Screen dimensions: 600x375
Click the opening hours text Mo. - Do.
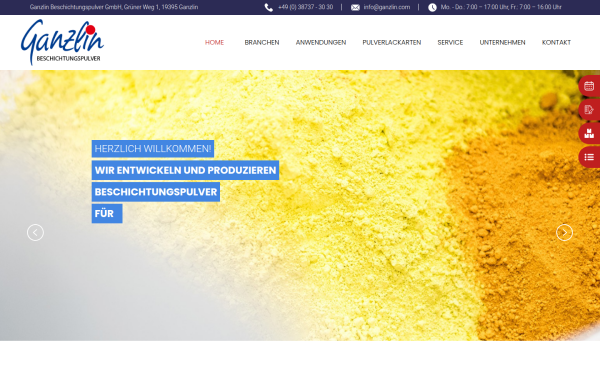pyautogui.click(x=501, y=7)
